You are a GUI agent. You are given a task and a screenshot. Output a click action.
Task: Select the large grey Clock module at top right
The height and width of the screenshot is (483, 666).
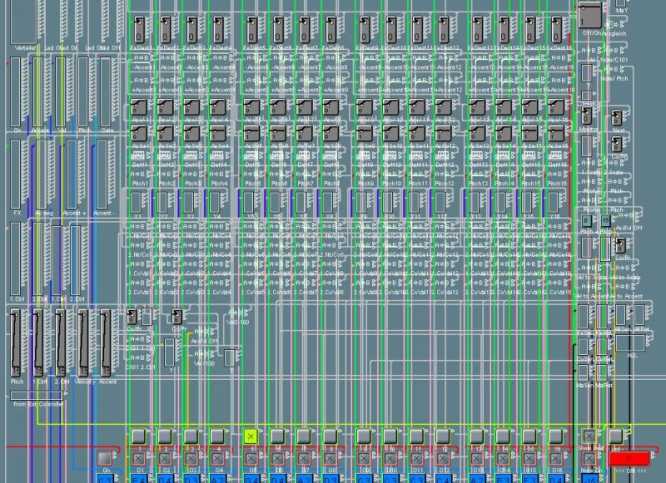pyautogui.click(x=590, y=15)
